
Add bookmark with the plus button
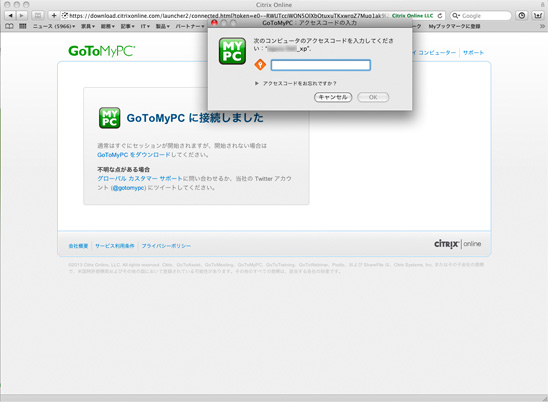54,16
